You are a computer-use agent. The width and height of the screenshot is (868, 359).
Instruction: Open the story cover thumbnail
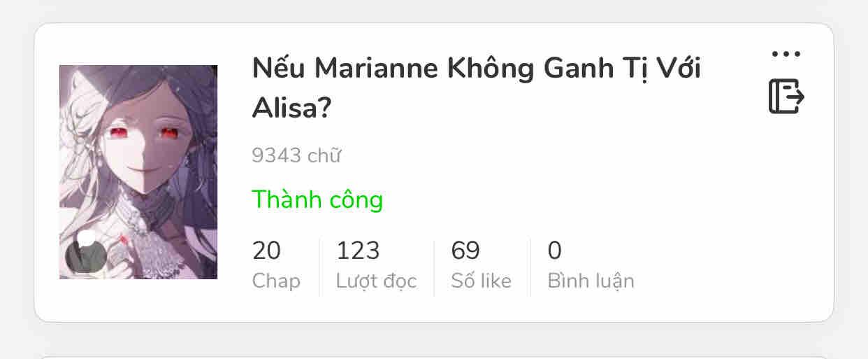click(138, 172)
